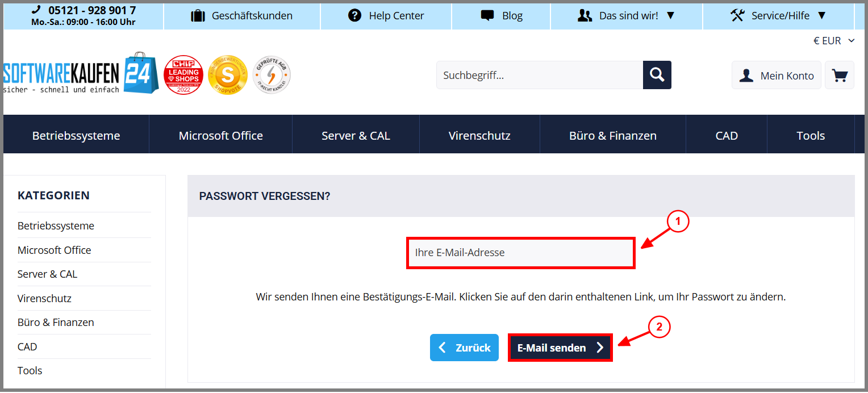Click the Bestätigungs-E-Mail info text
Screen dimensions: 868x393
click(521, 297)
